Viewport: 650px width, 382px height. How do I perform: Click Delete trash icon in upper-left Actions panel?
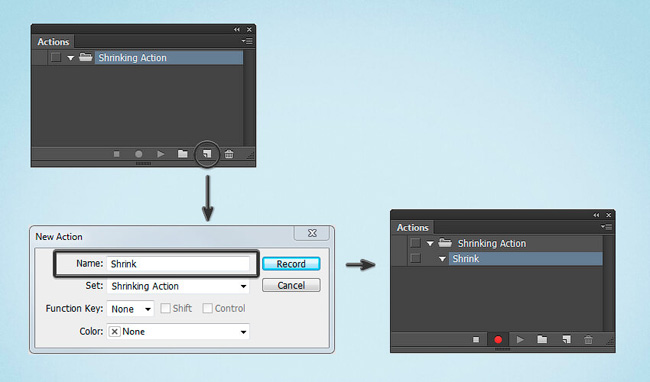click(x=229, y=154)
